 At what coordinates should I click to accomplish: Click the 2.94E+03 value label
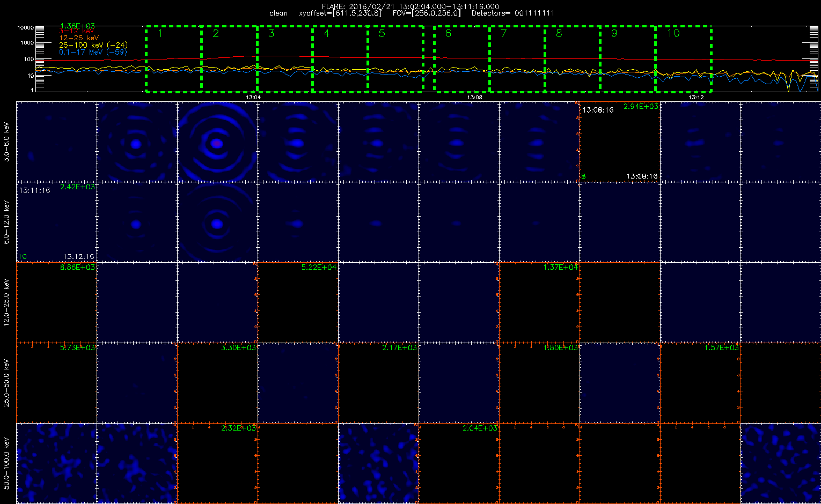click(641, 107)
